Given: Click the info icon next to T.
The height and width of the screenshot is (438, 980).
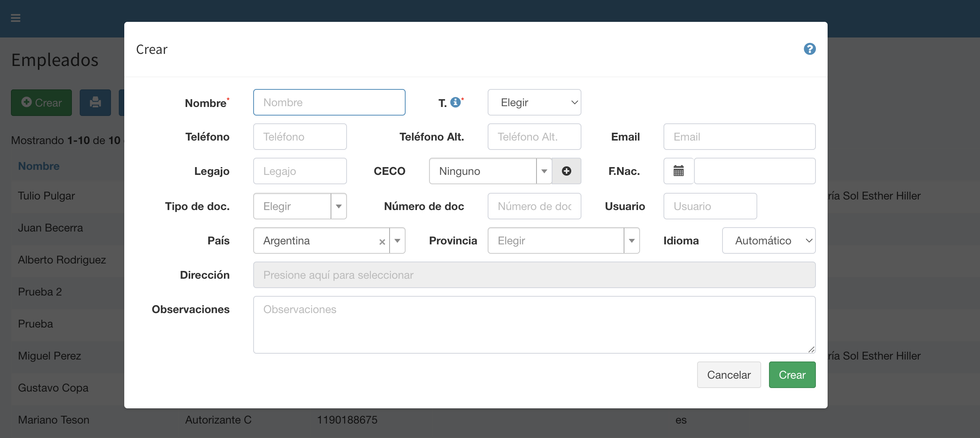Looking at the screenshot, I should click(x=455, y=102).
